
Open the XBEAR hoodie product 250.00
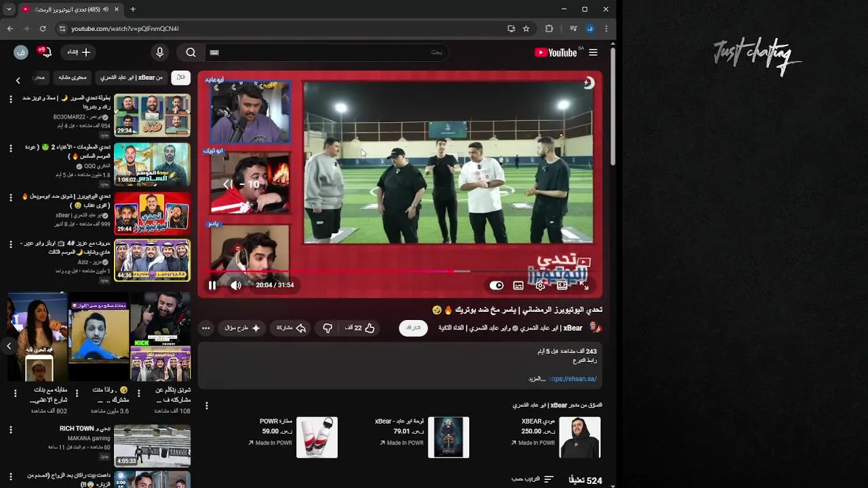[579, 437]
